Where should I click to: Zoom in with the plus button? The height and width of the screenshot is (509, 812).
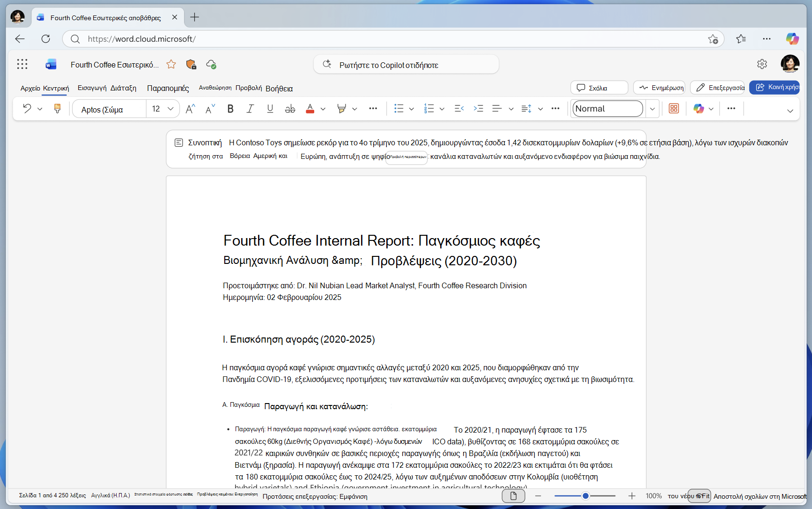click(632, 496)
